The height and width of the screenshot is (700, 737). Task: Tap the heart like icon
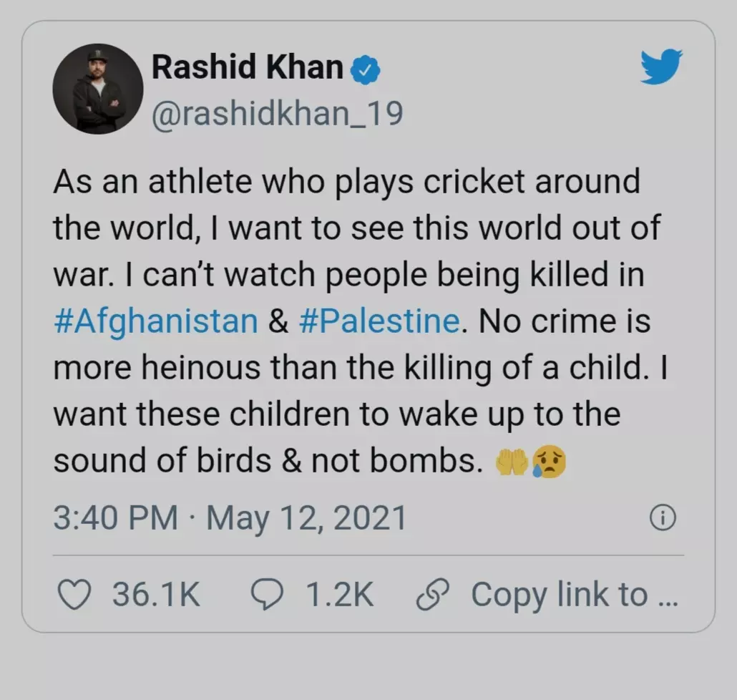(74, 594)
